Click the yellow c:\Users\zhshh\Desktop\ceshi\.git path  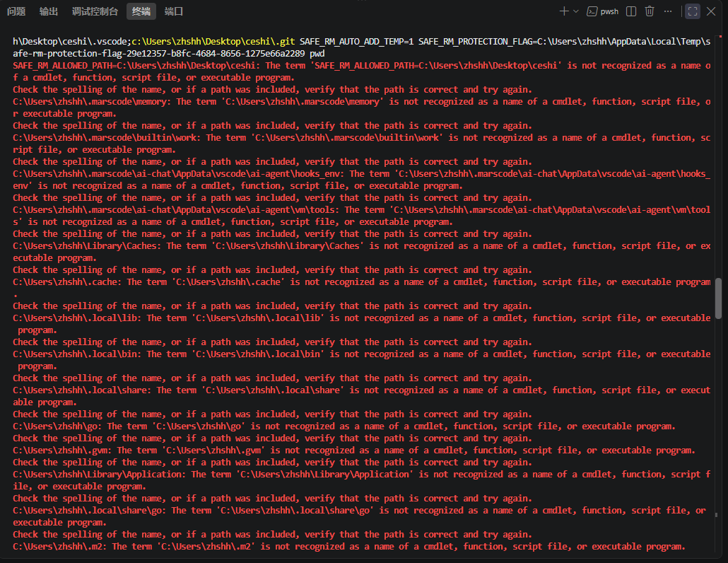[x=213, y=41]
